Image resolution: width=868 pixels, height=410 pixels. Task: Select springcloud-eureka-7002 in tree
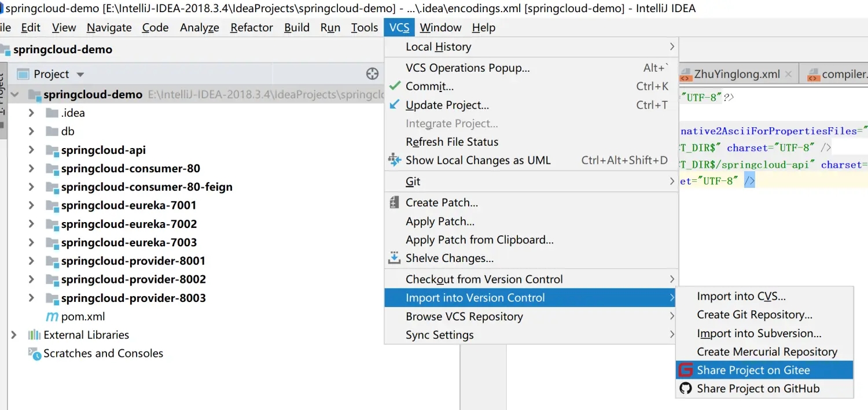click(x=129, y=224)
